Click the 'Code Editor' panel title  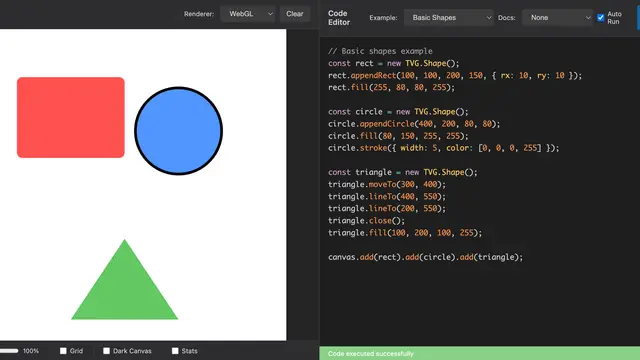click(339, 18)
